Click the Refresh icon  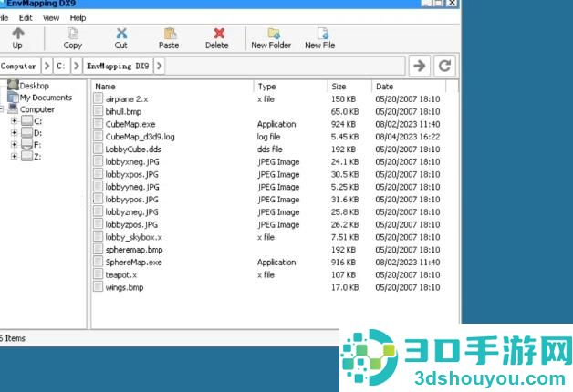[x=444, y=66]
